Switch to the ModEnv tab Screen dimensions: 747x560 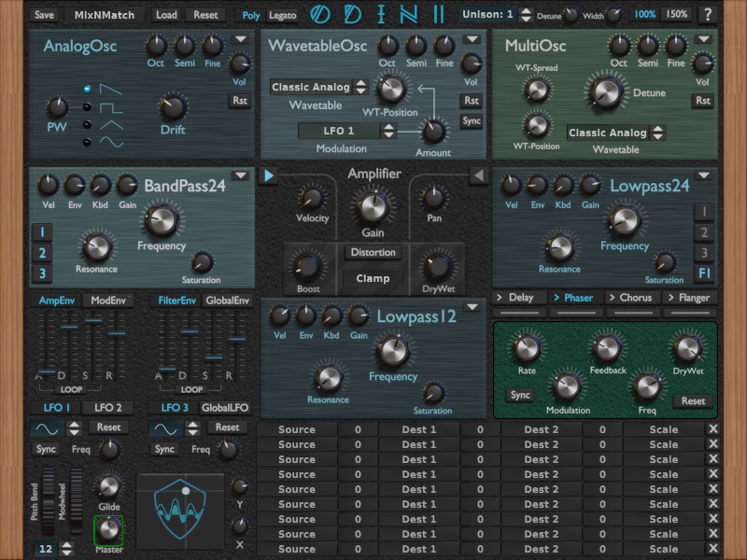[x=108, y=301]
